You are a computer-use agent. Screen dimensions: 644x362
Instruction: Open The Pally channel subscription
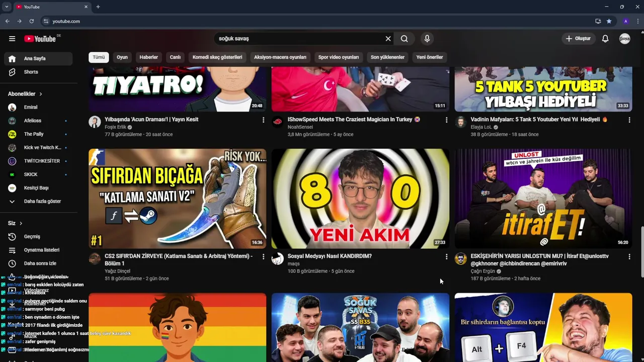pos(38,134)
